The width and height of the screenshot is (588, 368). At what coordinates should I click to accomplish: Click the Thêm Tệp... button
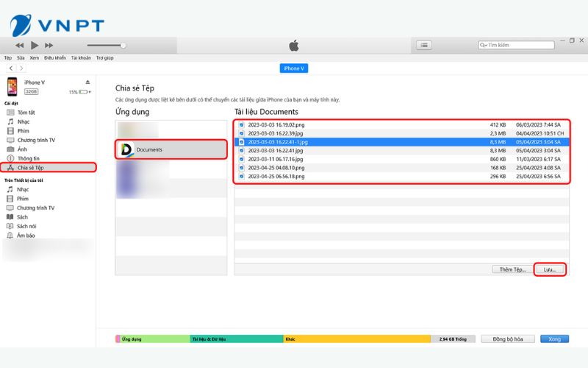512,270
